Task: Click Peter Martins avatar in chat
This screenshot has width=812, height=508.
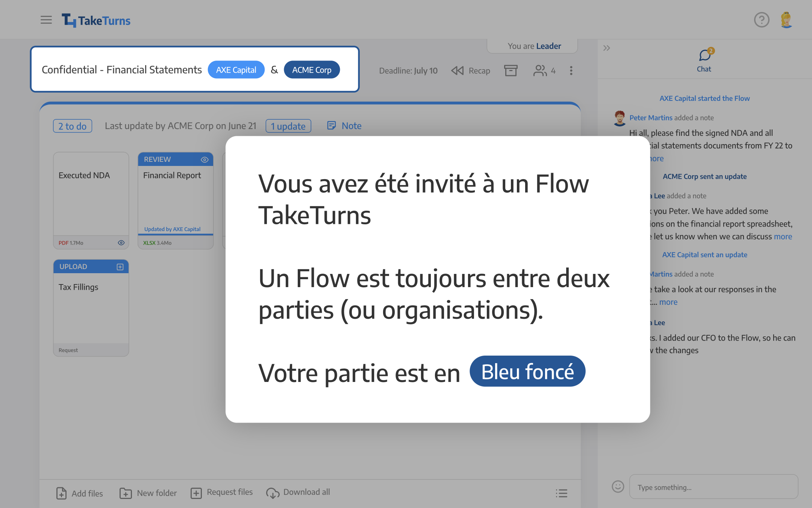Action: [x=620, y=119]
